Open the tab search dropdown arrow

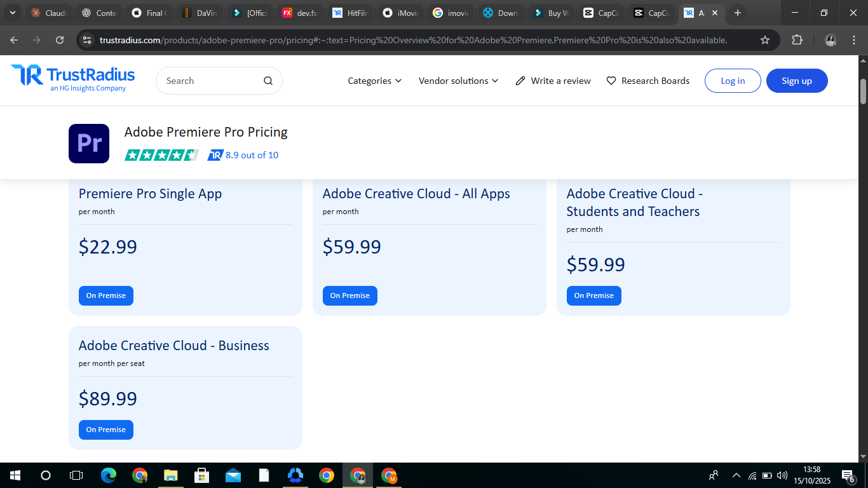coord(12,13)
